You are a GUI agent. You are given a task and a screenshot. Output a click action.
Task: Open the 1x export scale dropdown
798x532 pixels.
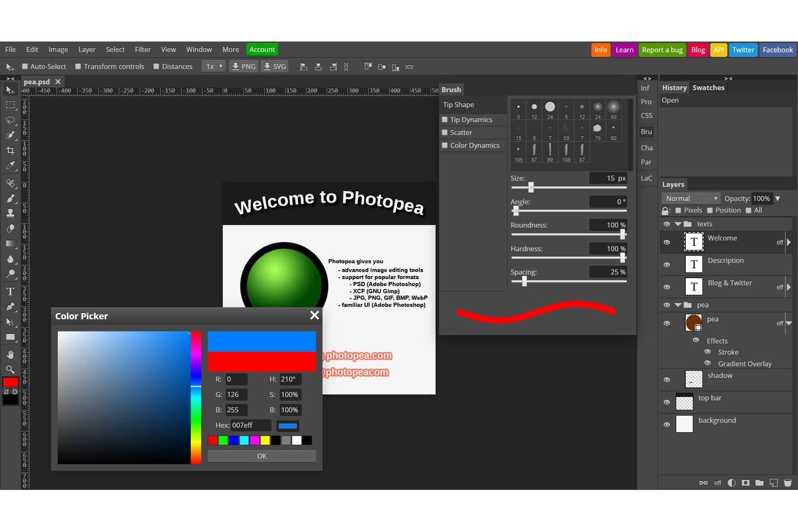point(214,66)
